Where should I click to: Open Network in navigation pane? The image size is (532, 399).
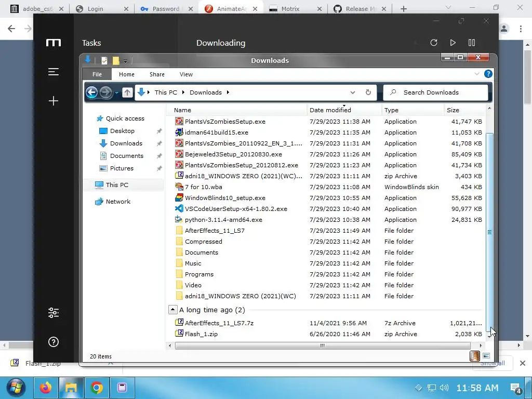pos(113,202)
